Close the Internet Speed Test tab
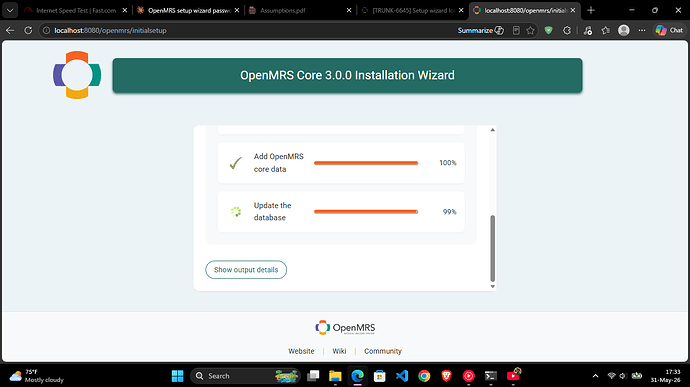The height and width of the screenshot is (387, 690). tap(125, 10)
